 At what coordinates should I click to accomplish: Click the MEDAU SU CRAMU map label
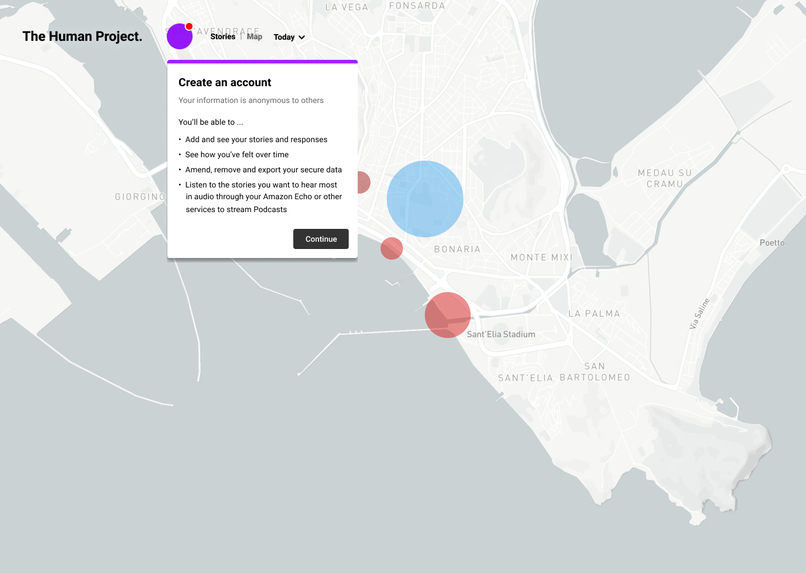665,178
